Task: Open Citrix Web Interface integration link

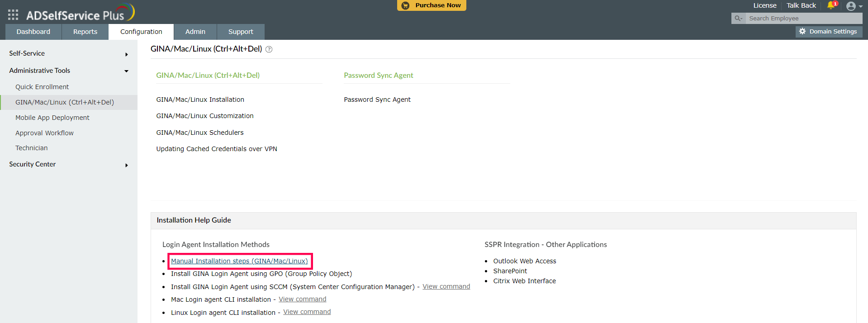Action: [x=525, y=281]
